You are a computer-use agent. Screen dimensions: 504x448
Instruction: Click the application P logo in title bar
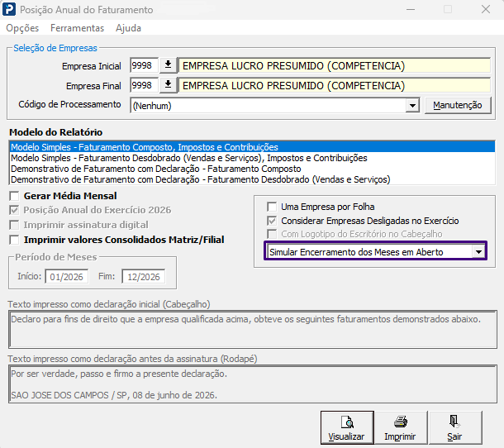[x=9, y=9]
